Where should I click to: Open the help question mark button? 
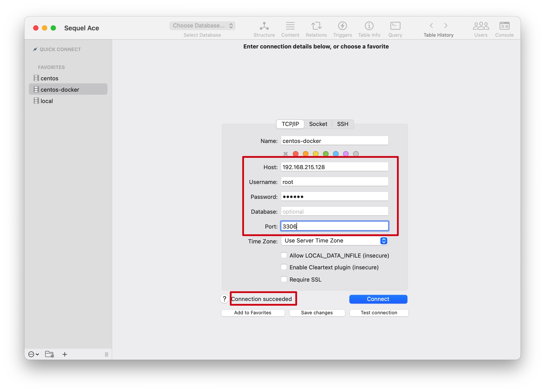[224, 299]
